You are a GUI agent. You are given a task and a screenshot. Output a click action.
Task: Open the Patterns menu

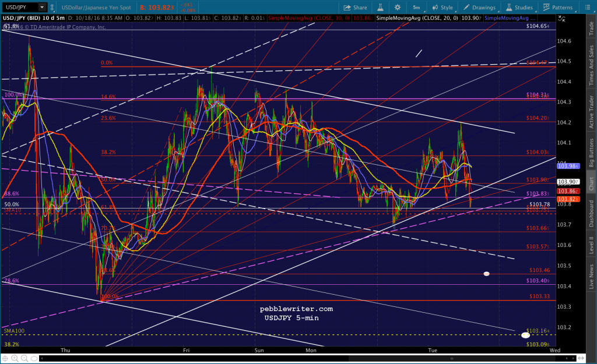558,8
